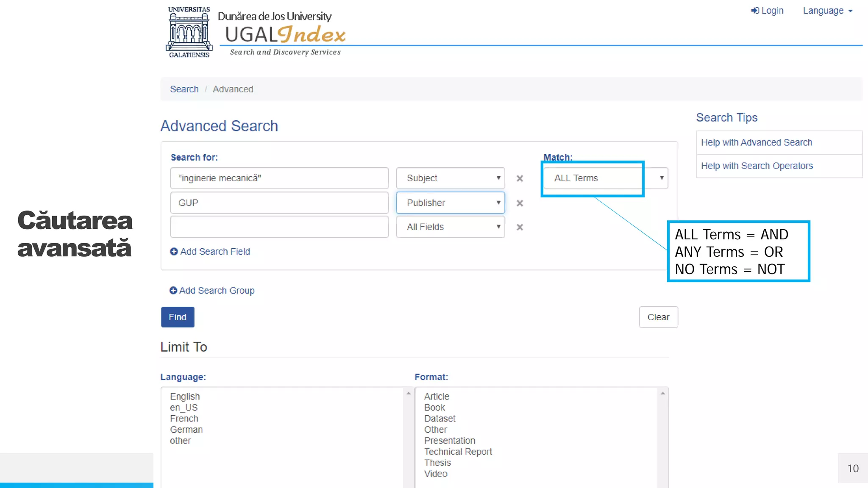Viewport: 868px width, 488px height.
Task: Expand the ALL Terms match dropdown
Action: (x=605, y=178)
